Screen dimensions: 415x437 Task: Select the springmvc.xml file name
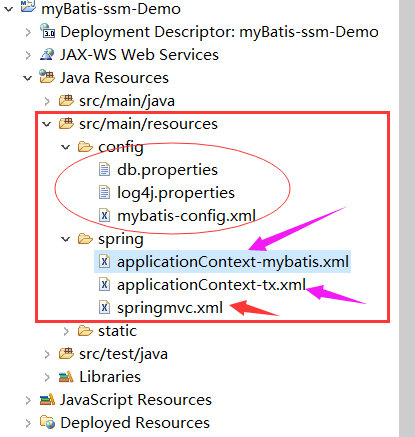click(x=170, y=308)
